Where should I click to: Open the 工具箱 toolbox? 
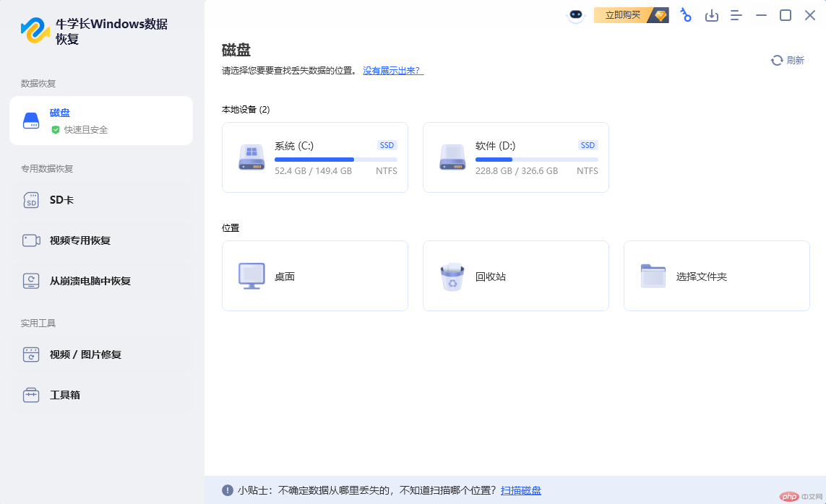(101, 395)
